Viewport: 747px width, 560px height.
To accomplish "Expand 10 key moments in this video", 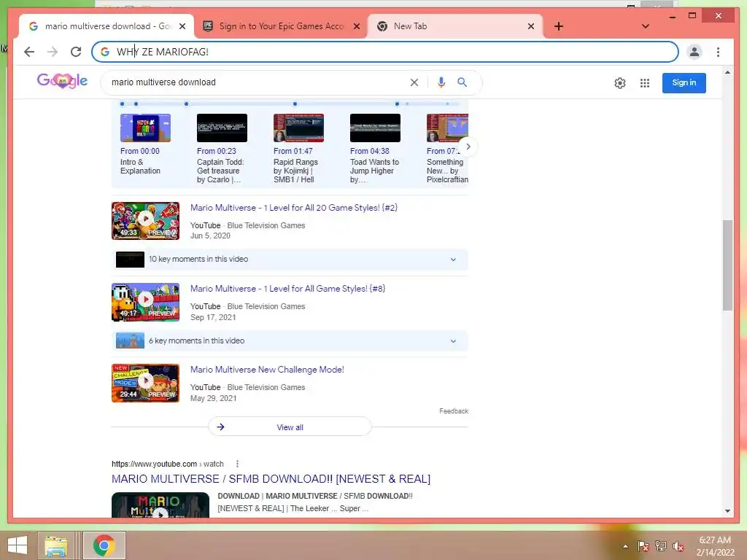I will click(x=289, y=259).
